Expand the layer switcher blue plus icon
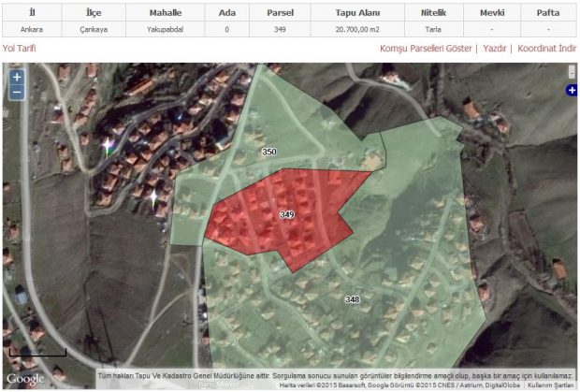The image size is (580, 392). (572, 90)
